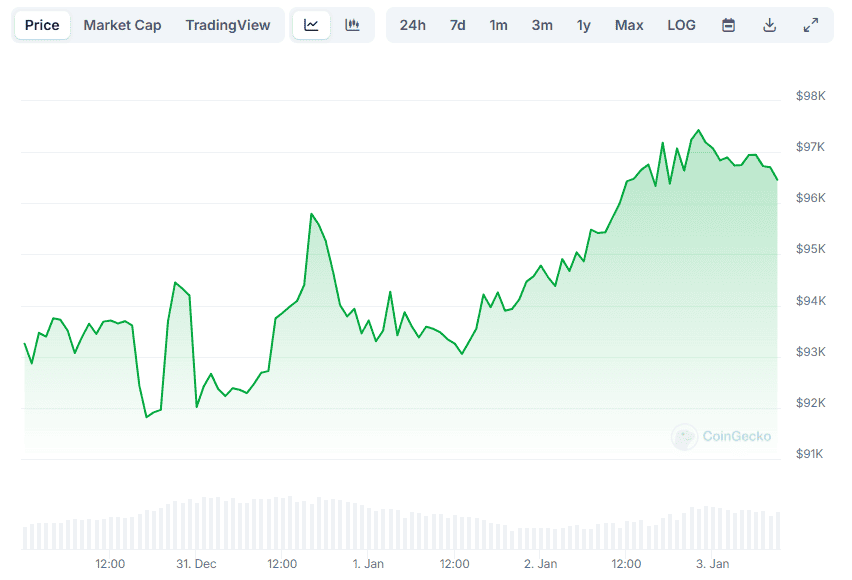Set chart range to 7d
This screenshot has height=580, width=852.
pyautogui.click(x=458, y=25)
